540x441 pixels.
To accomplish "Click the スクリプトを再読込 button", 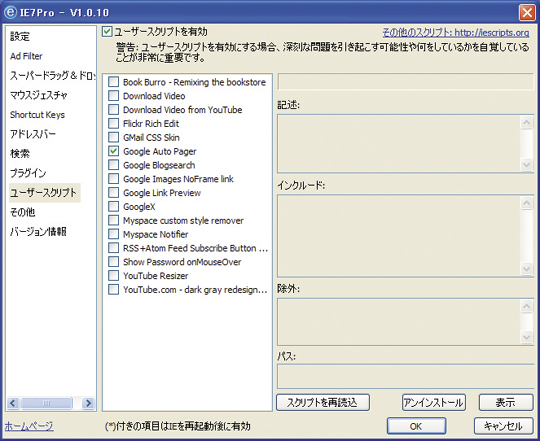I will click(323, 402).
